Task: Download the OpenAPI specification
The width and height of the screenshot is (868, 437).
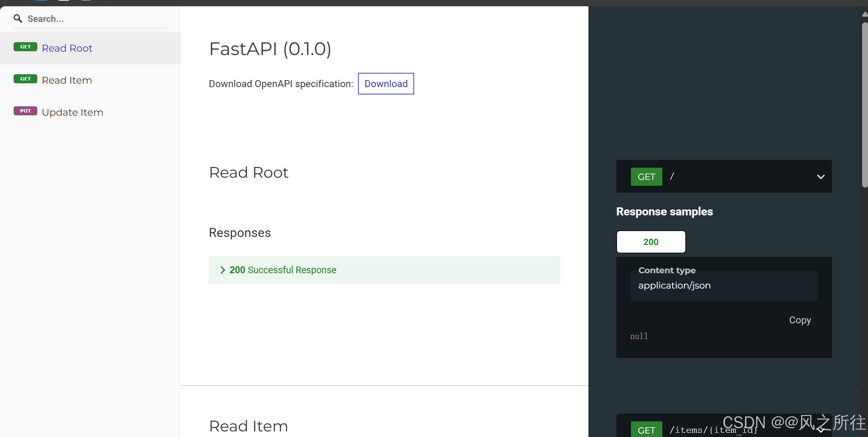Action: click(x=386, y=84)
